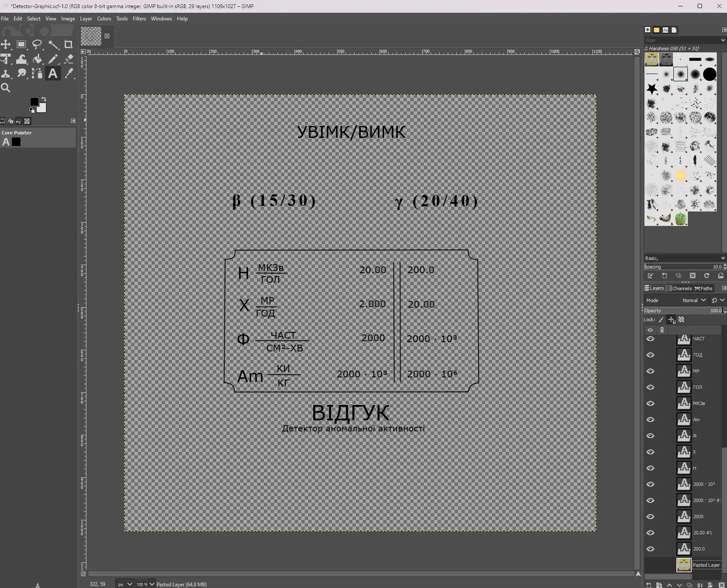
Task: Add a mask to the layer
Action: [x=710, y=585]
